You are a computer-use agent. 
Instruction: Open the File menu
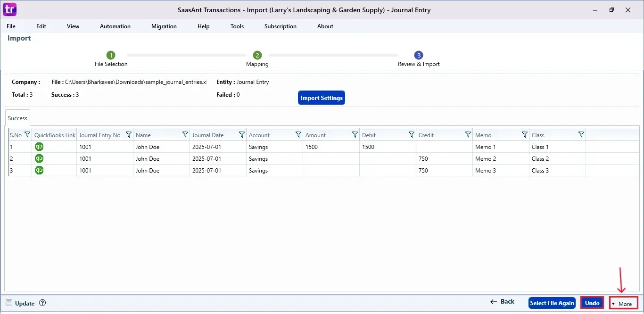[x=11, y=26]
